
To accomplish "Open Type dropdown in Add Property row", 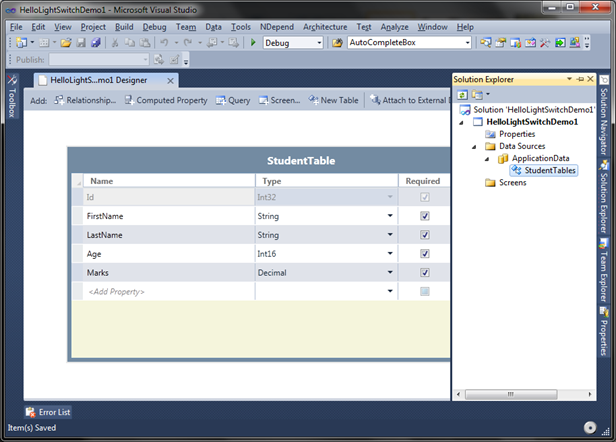I will click(390, 291).
